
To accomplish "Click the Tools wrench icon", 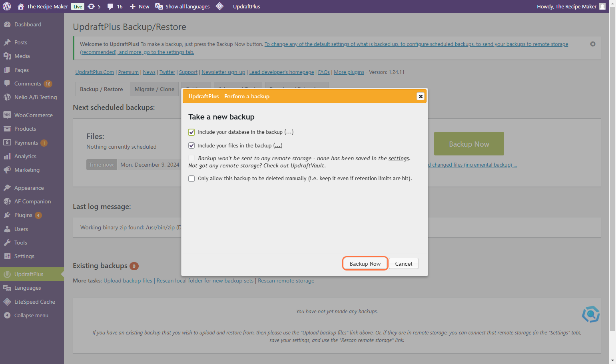I will 7,243.
